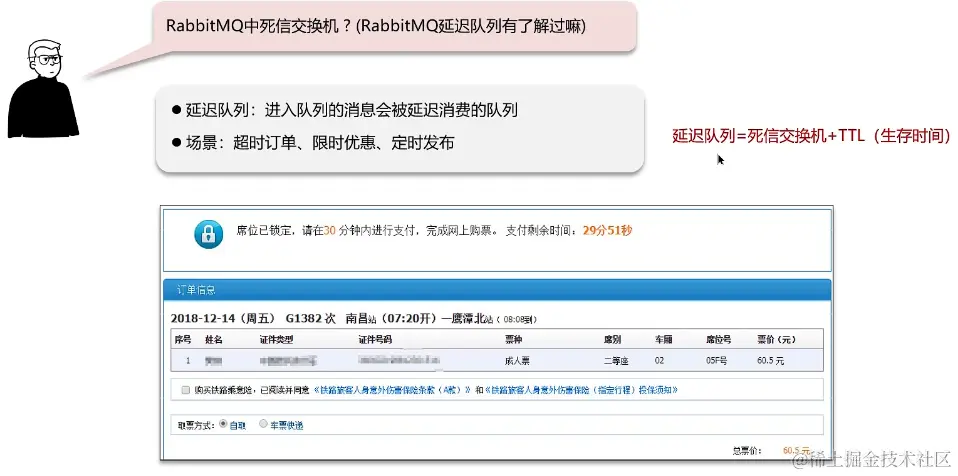Click the 2018-12-14（周五） date text

coord(224,318)
